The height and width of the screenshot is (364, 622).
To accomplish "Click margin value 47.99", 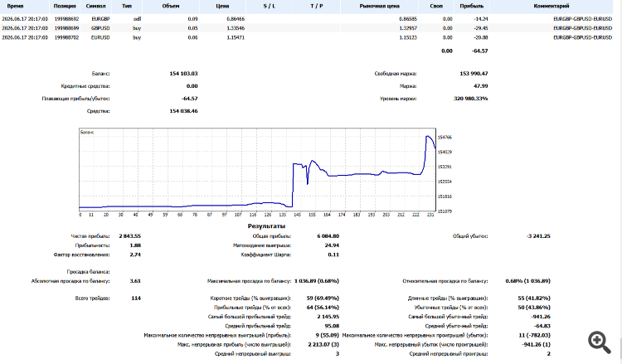I will pyautogui.click(x=481, y=85).
